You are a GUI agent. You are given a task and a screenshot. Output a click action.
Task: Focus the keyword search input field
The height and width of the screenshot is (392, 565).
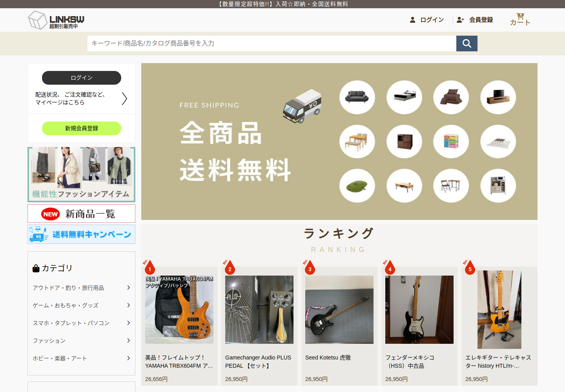tap(272, 44)
